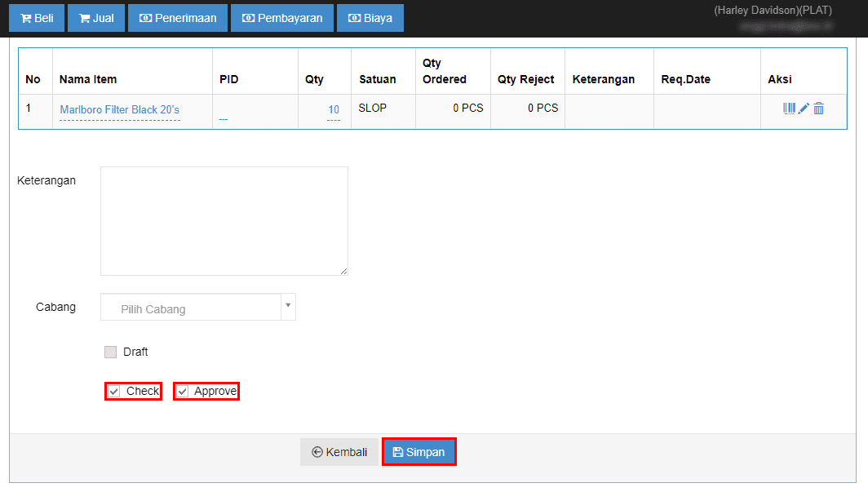Open the Jual menu in top bar
The width and height of the screenshot is (868, 492).
[x=96, y=18]
